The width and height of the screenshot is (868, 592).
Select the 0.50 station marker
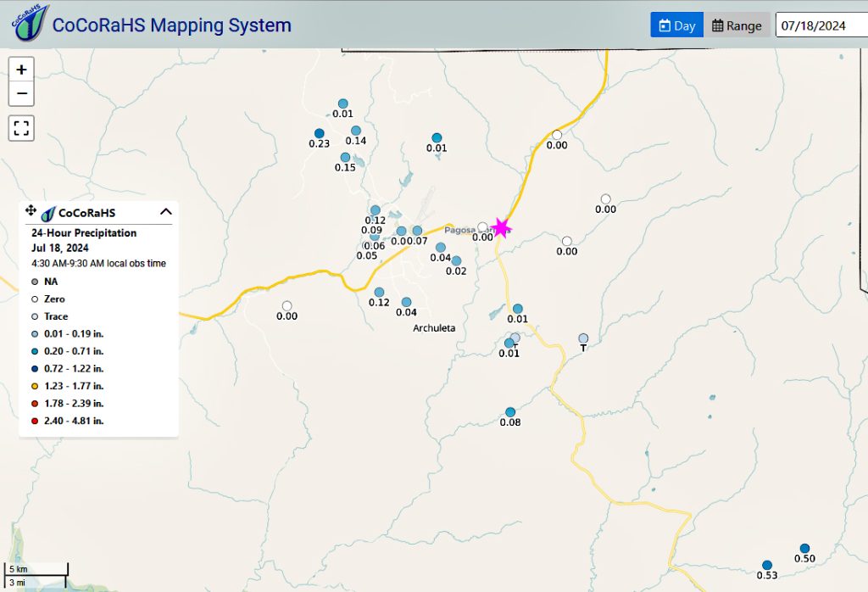pos(805,549)
